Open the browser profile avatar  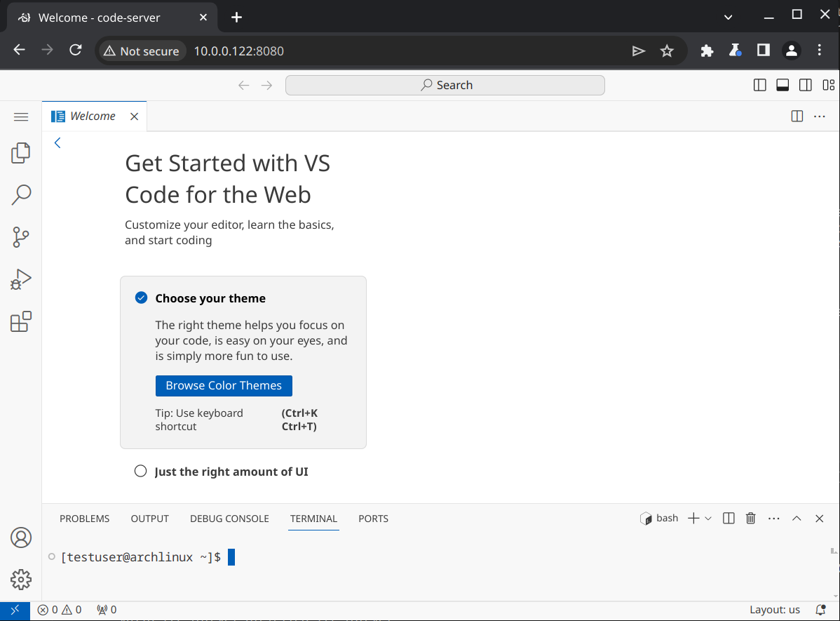[791, 51]
